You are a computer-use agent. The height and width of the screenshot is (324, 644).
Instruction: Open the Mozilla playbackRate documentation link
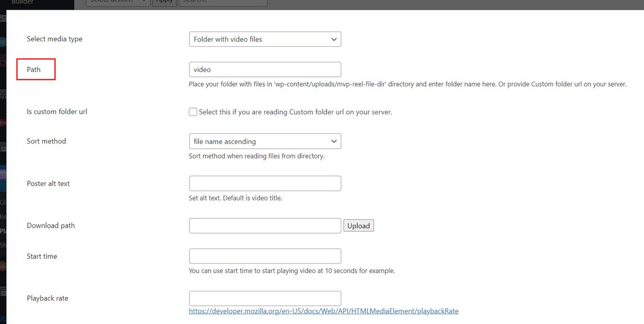coord(323,311)
